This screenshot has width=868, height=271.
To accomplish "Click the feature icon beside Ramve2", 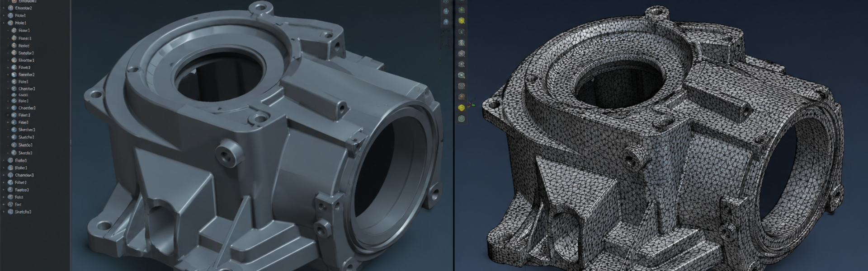I will [14, 75].
